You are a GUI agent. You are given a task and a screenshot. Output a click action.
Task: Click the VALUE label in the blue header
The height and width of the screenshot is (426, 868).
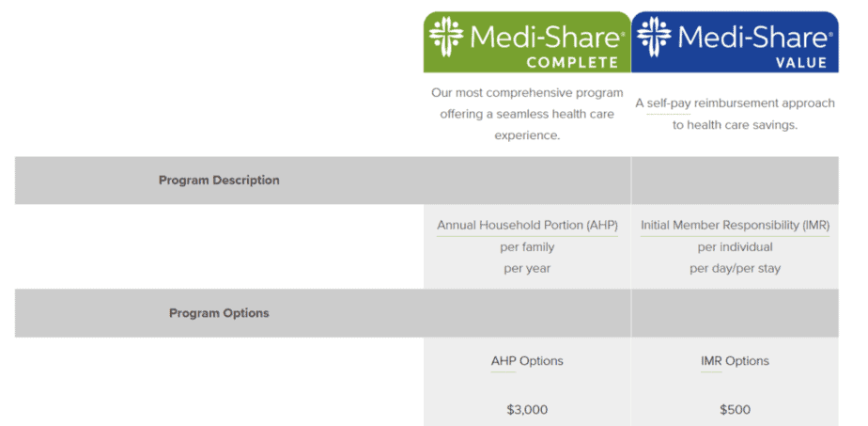coord(801,63)
